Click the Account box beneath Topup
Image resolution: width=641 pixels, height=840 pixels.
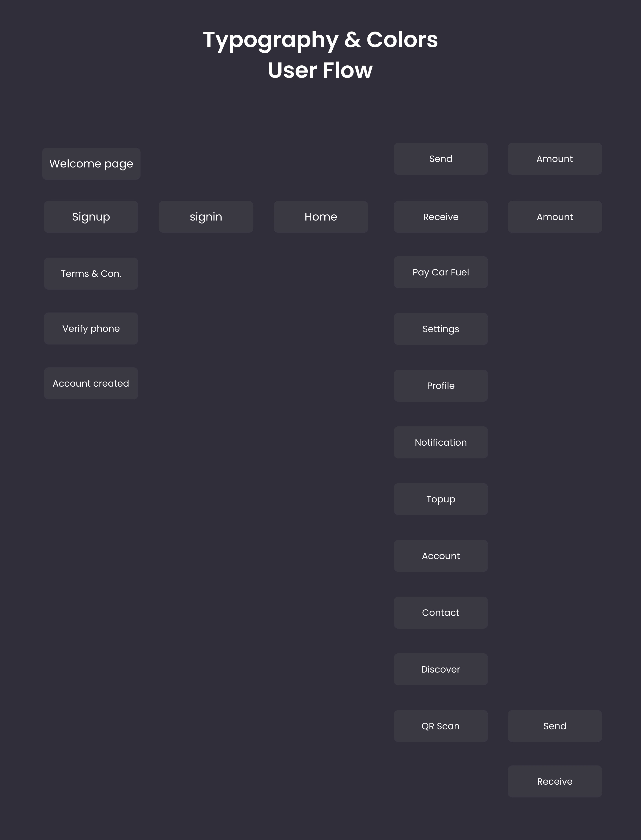pyautogui.click(x=441, y=556)
